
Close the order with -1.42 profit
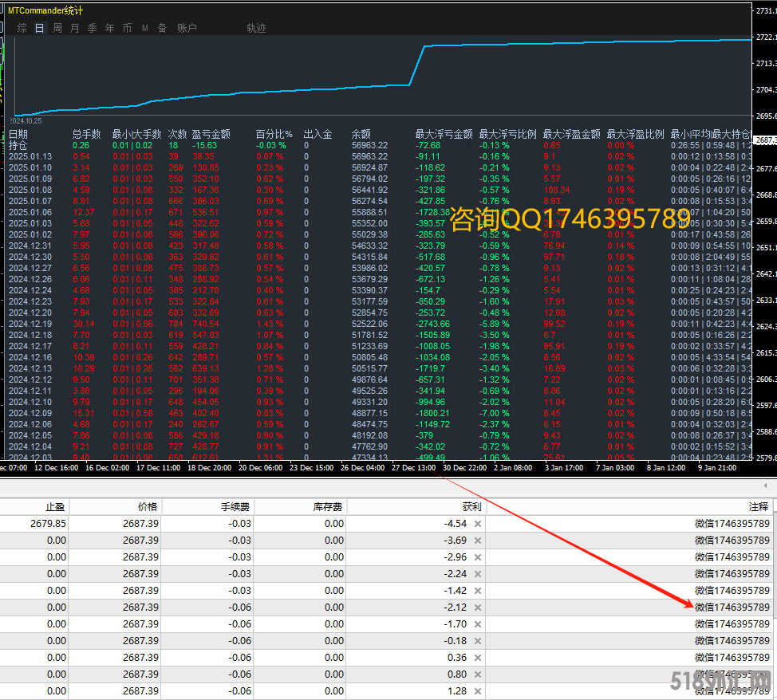[x=478, y=591]
